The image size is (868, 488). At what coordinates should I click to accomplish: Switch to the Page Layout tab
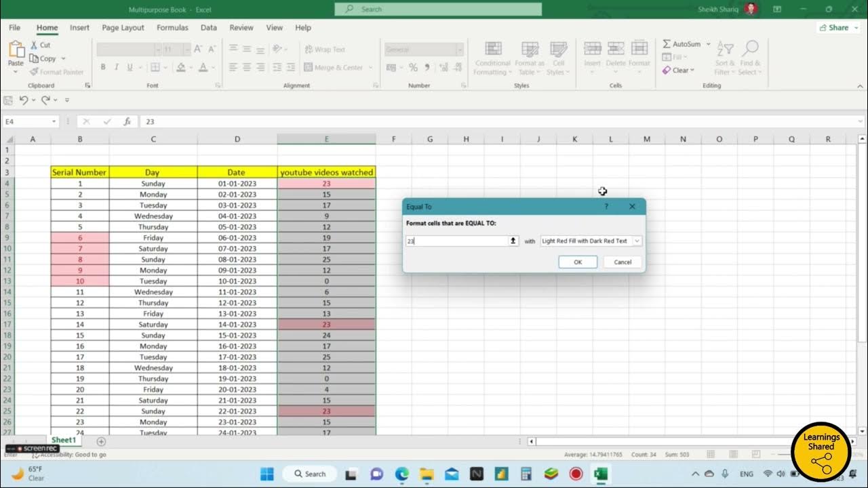(123, 28)
